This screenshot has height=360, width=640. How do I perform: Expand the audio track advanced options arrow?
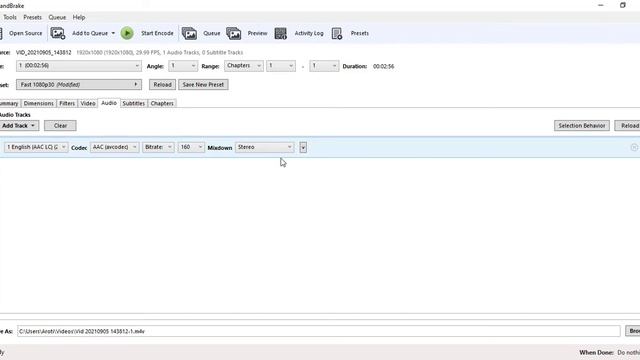pos(303,147)
